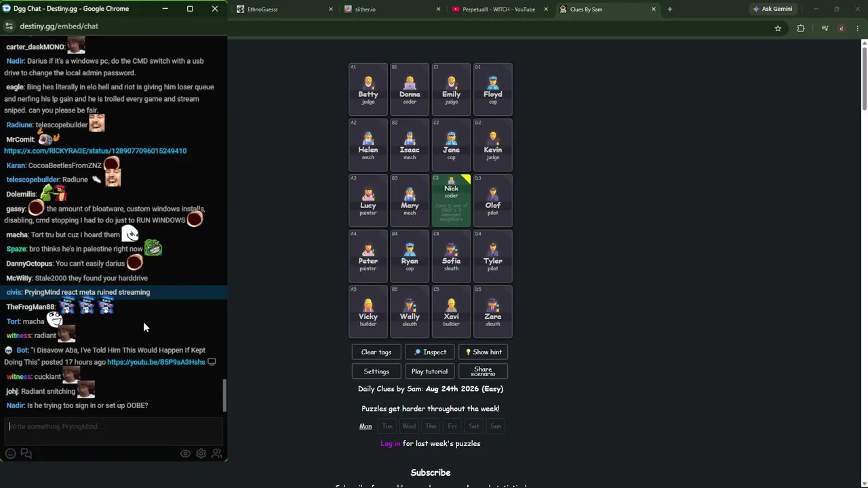
Task: Select Mary the mech card
Action: point(410,200)
